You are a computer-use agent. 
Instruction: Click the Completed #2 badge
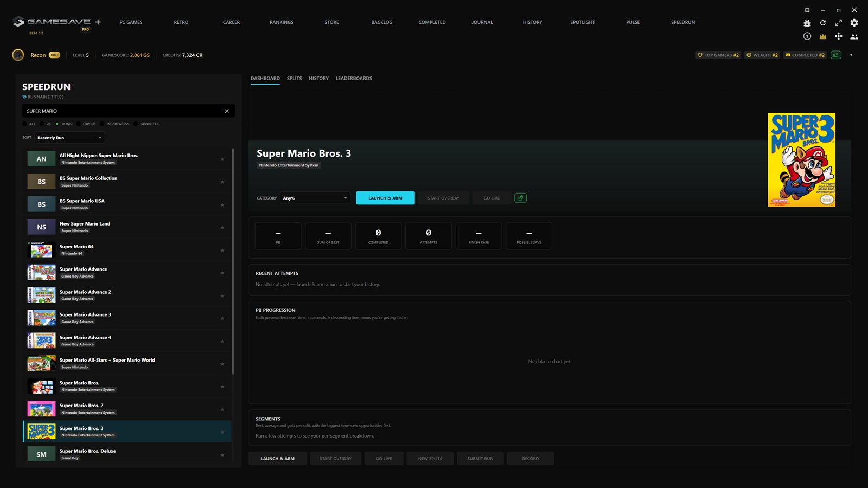[805, 55]
